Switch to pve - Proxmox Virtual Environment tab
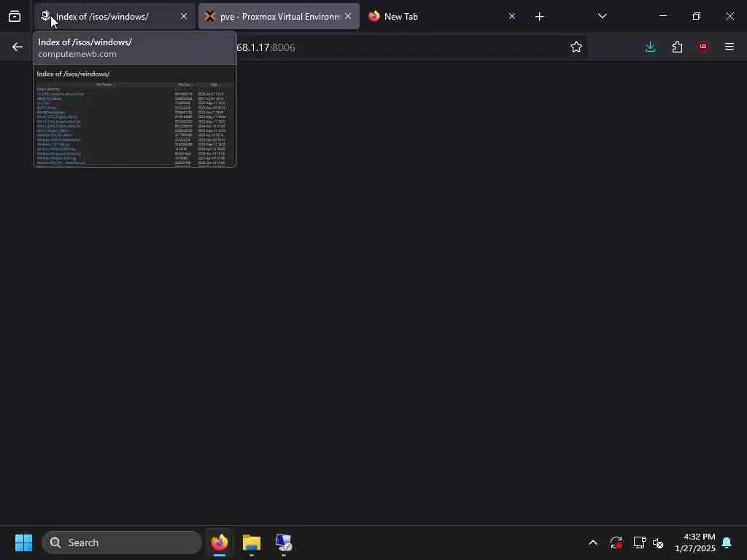This screenshot has height=560, width=747. (279, 16)
